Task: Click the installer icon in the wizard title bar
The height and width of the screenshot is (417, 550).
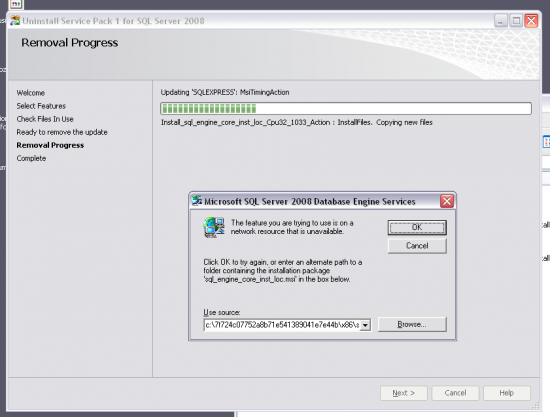Action: point(15,21)
